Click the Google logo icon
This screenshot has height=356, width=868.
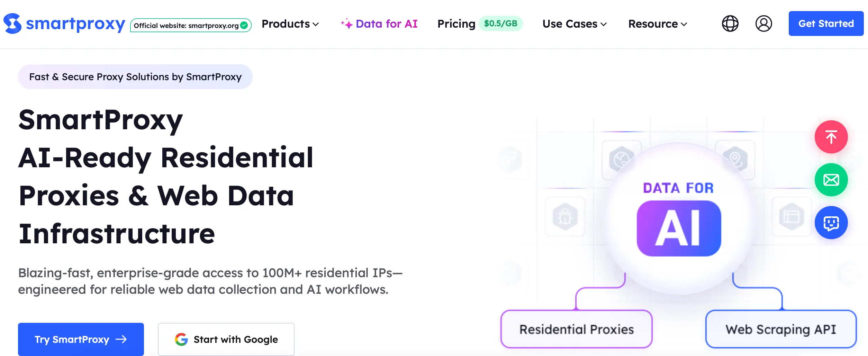[x=181, y=339]
